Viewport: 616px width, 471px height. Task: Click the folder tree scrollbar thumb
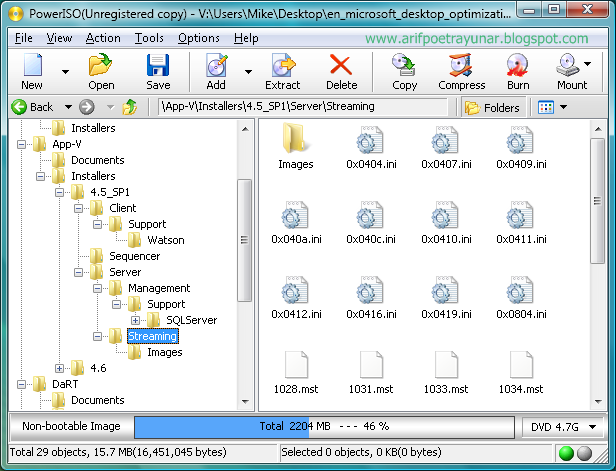pos(245,240)
